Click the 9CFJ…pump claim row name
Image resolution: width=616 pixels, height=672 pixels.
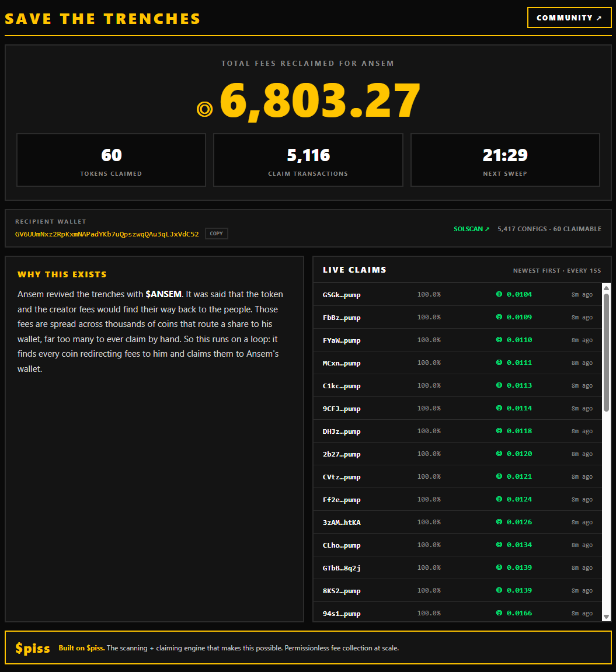point(342,409)
